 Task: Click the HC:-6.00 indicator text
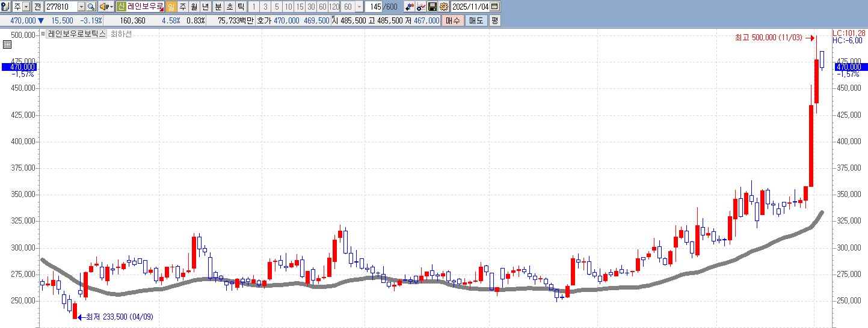pyautogui.click(x=848, y=40)
